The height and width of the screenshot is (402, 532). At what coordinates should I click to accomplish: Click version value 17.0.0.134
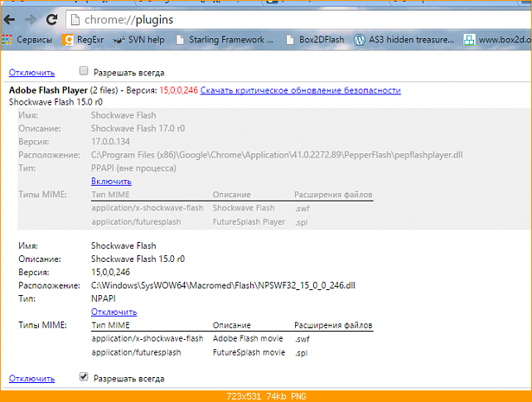click(x=110, y=142)
